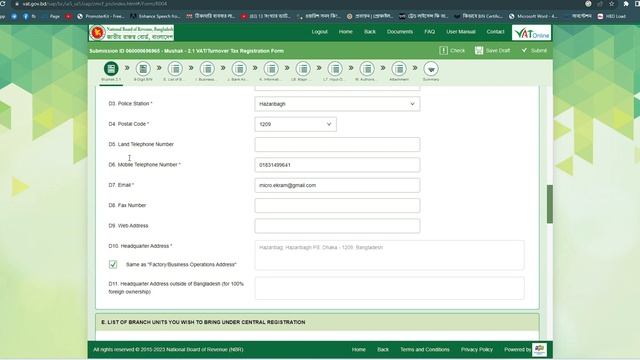The image size is (640, 360).
Task: Select the Logout menu item
Action: point(320,31)
